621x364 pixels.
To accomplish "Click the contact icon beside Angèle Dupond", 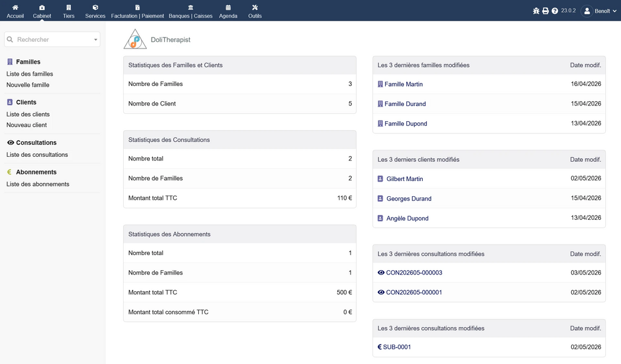I will [380, 218].
